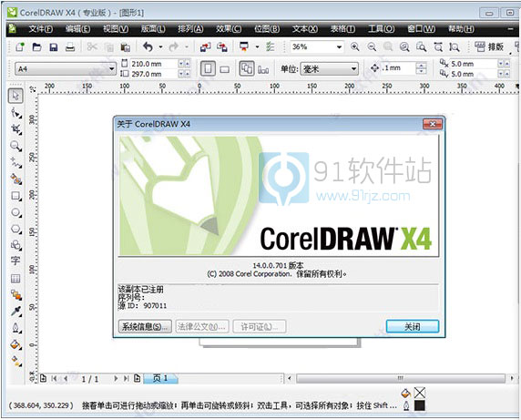Image resolution: width=521 pixels, height=420 pixels.
Task: Click the Undo arrow icon
Action: 148,46
